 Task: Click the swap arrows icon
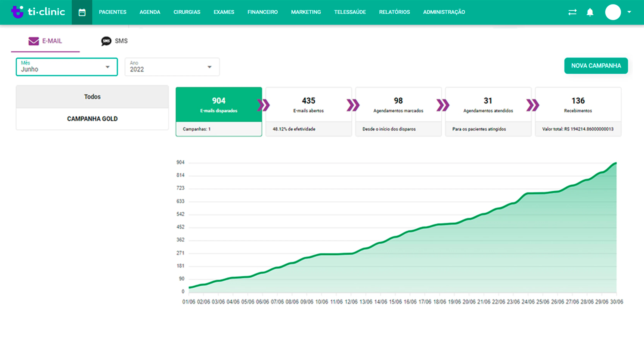pyautogui.click(x=572, y=12)
